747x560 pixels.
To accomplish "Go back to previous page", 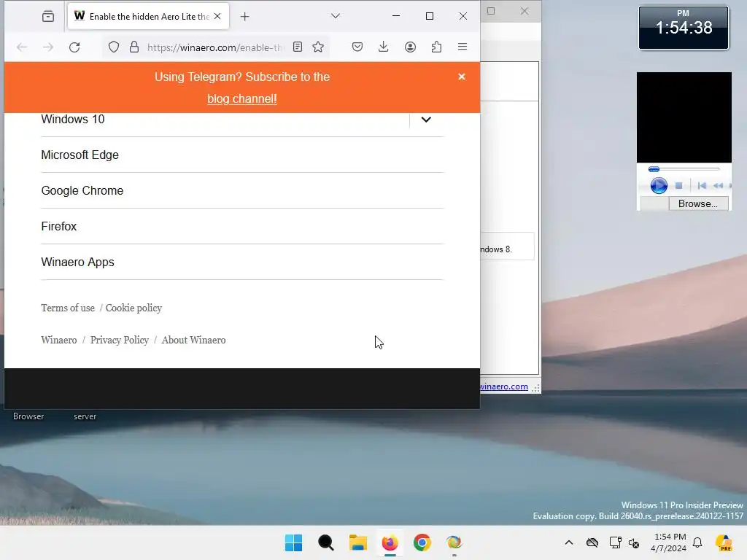I will 22,47.
